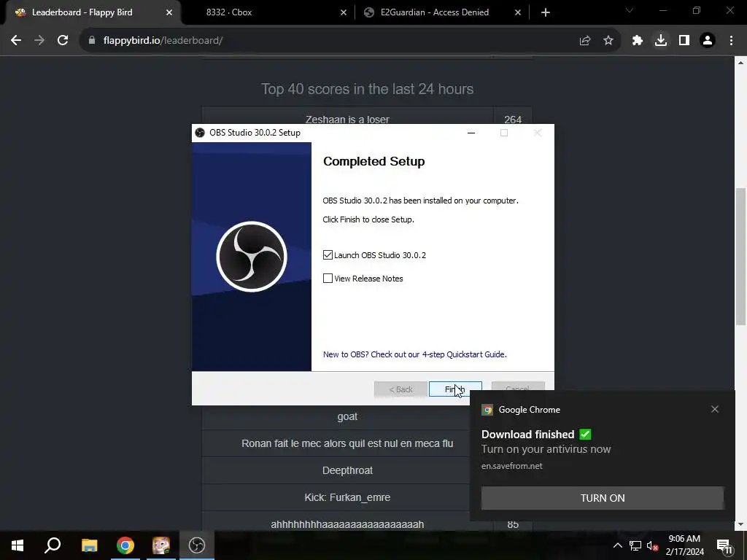Screen dimensions: 747x560
Task: Switch to Chrome in the taskbar
Action: (125, 545)
